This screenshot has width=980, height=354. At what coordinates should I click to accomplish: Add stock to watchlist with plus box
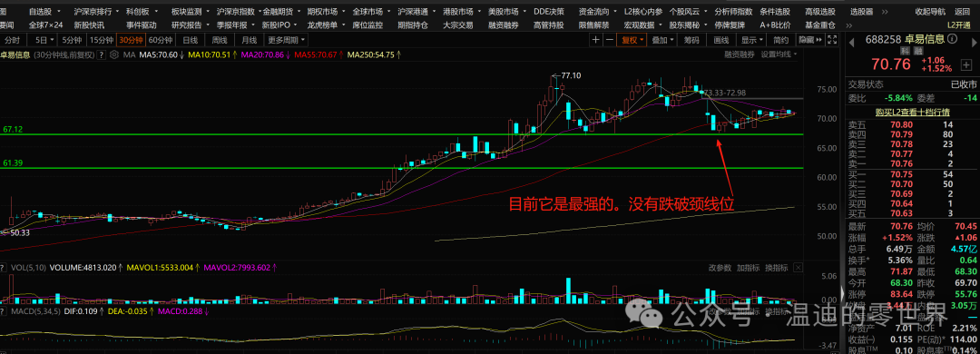(966, 65)
